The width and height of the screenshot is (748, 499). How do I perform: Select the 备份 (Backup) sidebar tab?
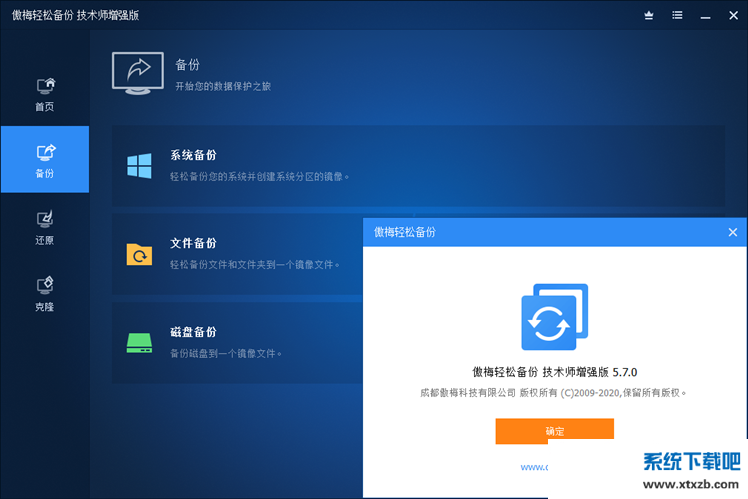tap(45, 159)
